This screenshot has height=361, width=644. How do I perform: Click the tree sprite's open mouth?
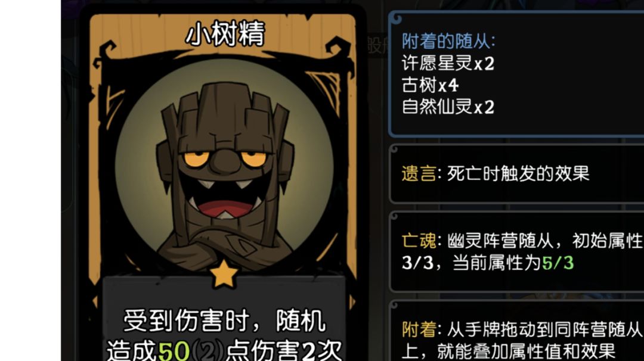223,199
